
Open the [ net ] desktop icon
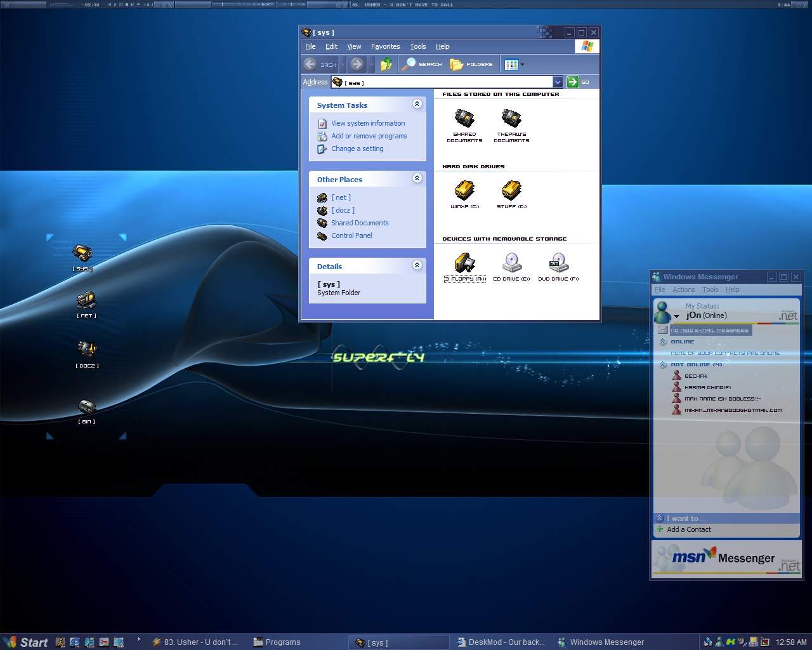pyautogui.click(x=86, y=300)
